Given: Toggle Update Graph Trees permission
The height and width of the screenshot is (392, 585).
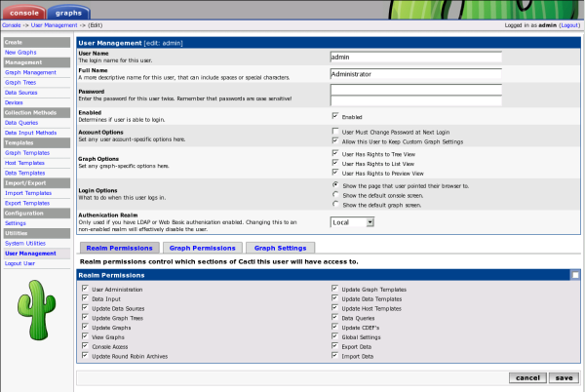Looking at the screenshot, I should click(x=85, y=318).
